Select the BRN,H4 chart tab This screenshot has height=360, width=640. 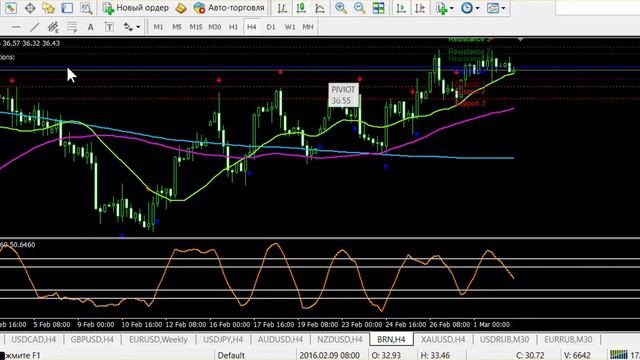point(391,339)
